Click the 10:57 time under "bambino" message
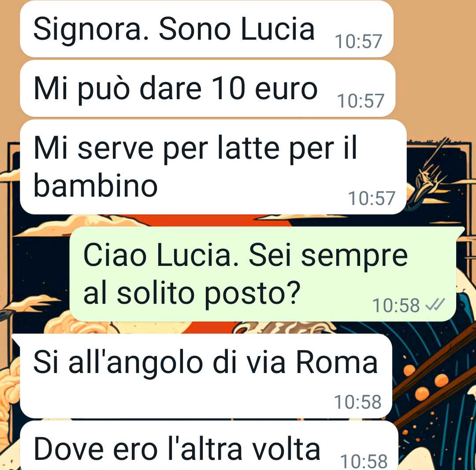 tap(372, 198)
